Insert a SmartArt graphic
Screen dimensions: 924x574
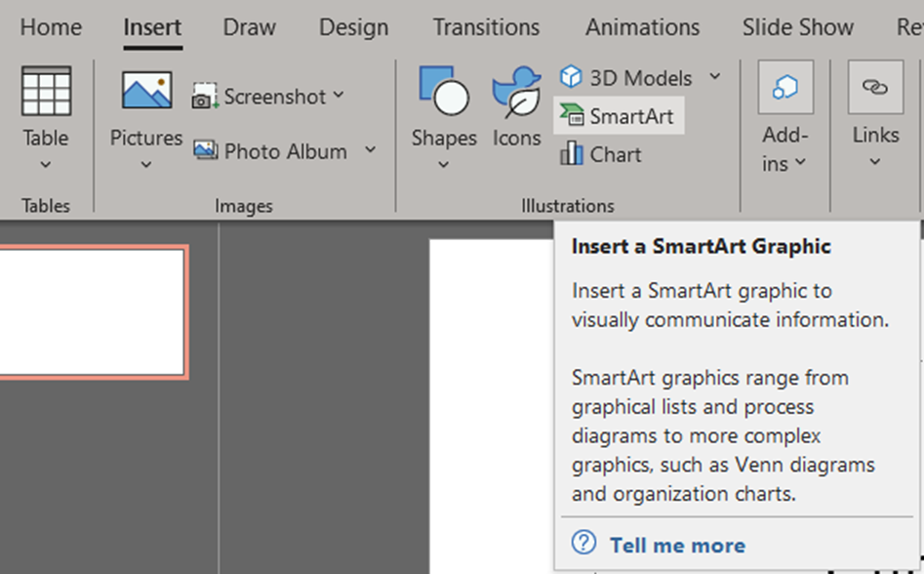[x=619, y=115]
